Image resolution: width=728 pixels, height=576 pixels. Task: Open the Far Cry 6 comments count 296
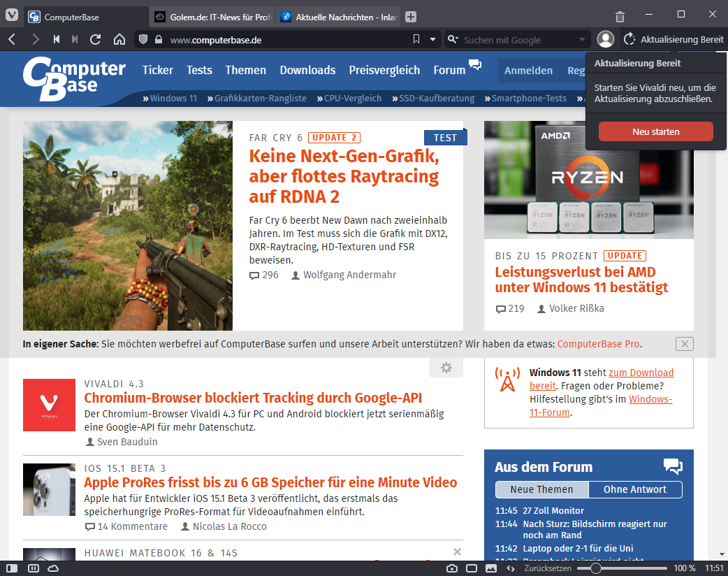263,275
